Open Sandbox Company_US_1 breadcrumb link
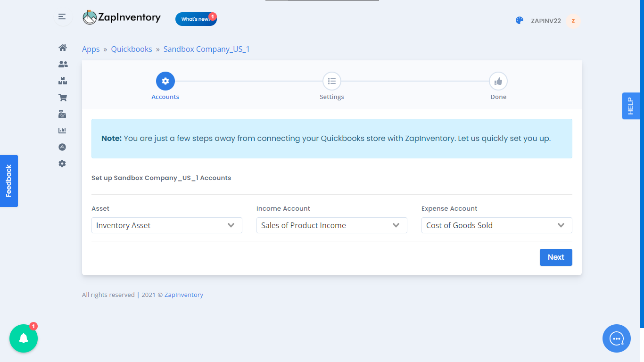Image resolution: width=644 pixels, height=362 pixels. (206, 49)
